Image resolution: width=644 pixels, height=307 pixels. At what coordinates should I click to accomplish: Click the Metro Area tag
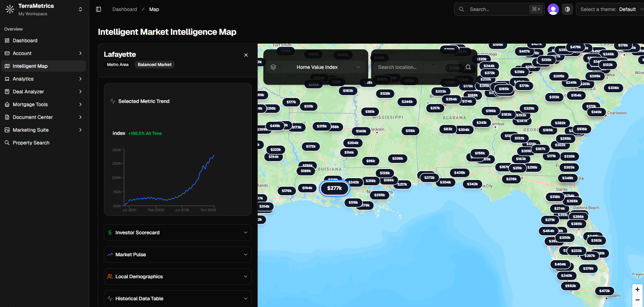tap(118, 65)
